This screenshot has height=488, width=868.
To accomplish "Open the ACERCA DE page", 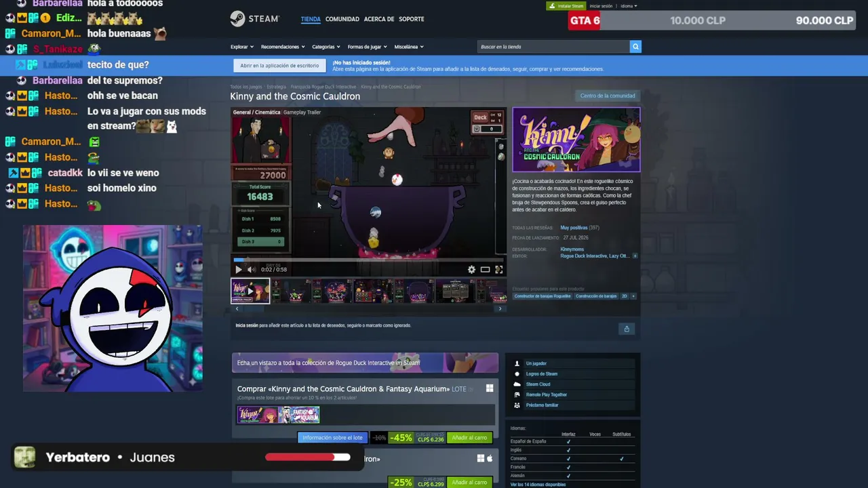I will (x=379, y=19).
